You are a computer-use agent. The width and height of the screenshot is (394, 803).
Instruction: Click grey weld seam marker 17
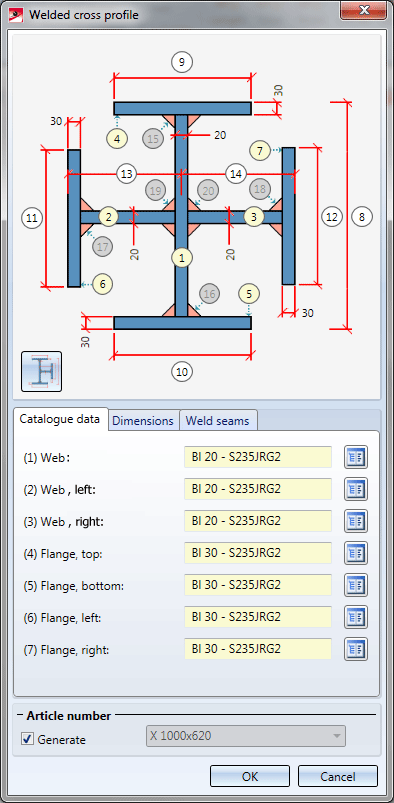(102, 247)
